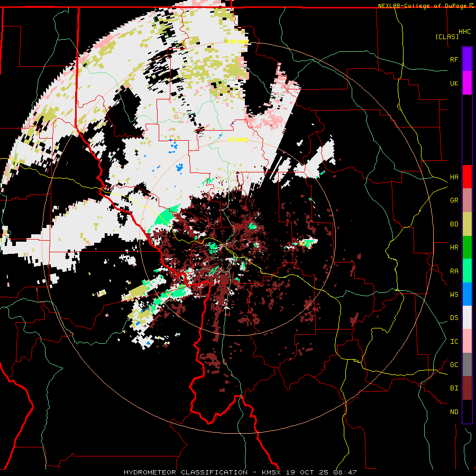The image size is (476, 476).
Task: Click the 50 NMI range ring label
Action: pos(237,140)
